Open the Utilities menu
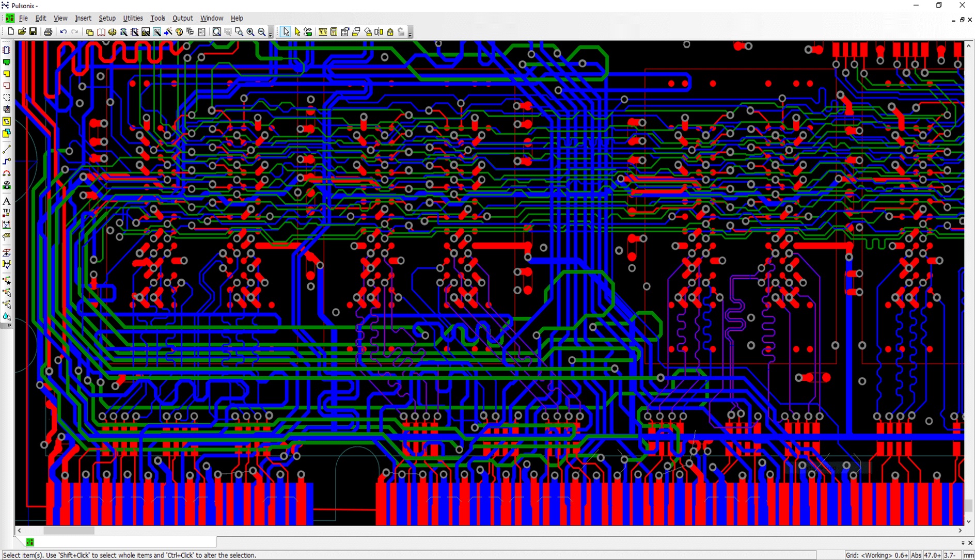 (x=133, y=18)
